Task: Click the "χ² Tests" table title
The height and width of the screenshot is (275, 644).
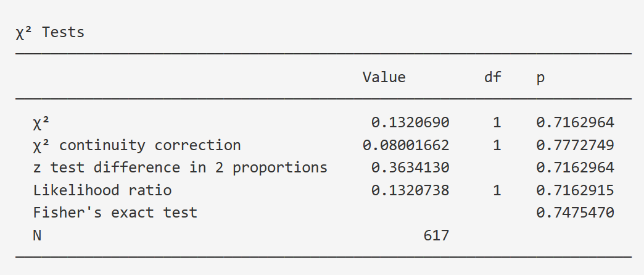Action: 49,32
